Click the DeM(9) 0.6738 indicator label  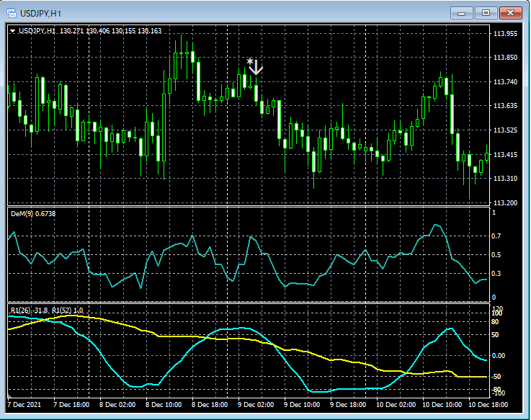tap(33, 214)
